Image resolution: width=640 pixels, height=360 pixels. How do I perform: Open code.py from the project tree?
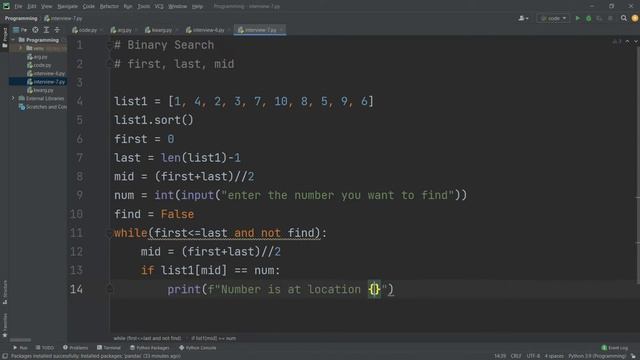[x=39, y=65]
